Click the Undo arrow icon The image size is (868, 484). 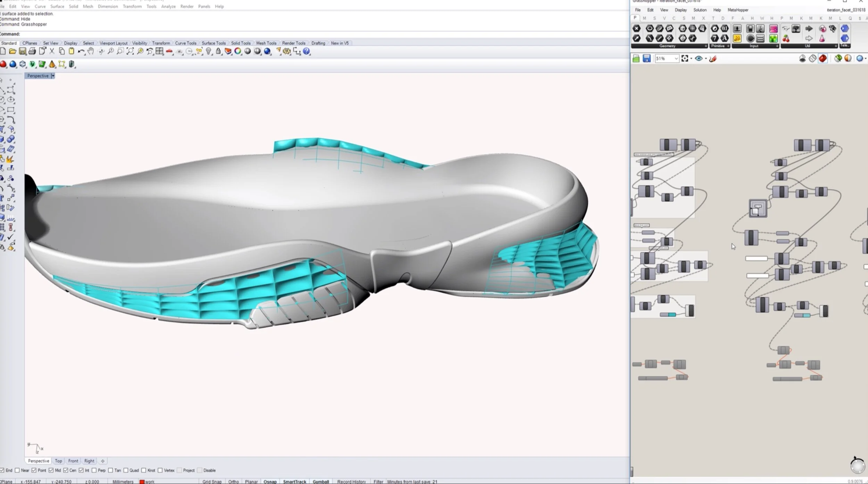point(81,51)
